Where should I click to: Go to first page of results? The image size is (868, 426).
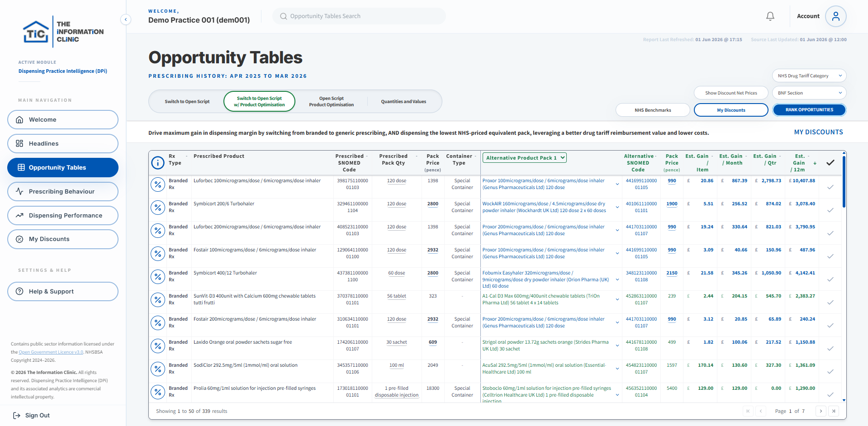pos(748,411)
